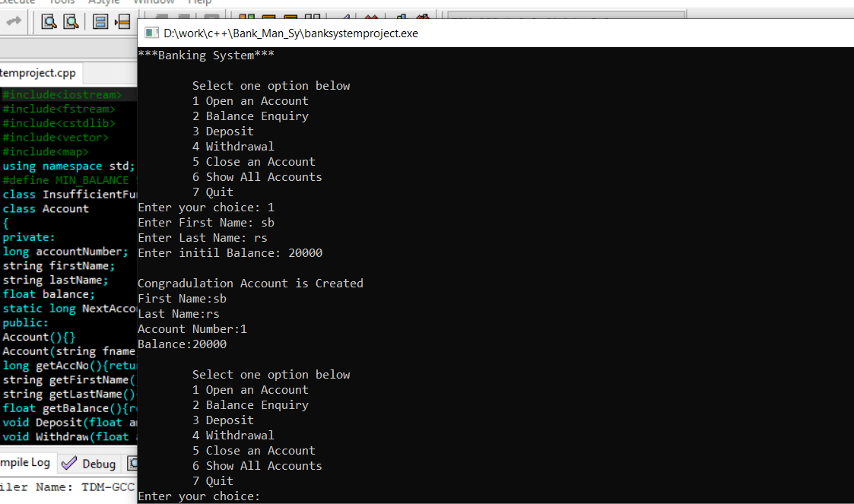Open the Window menu
This screenshot has height=504, width=854.
pyautogui.click(x=154, y=3)
